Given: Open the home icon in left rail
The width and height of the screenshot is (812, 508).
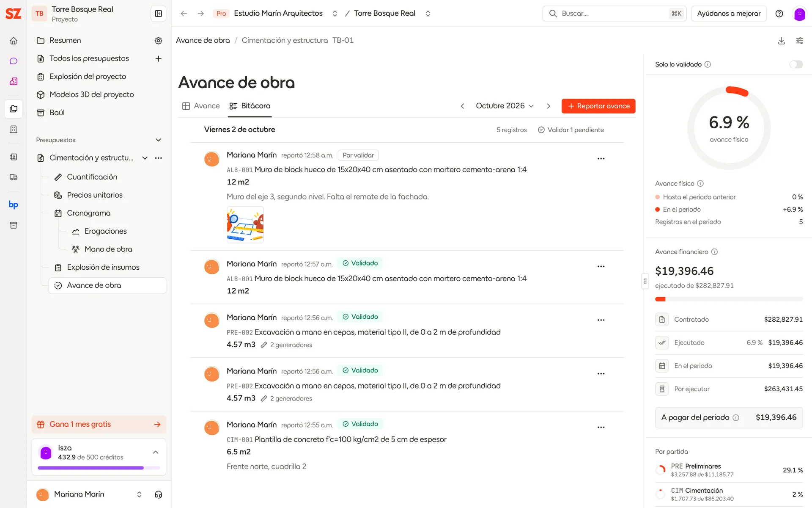Looking at the screenshot, I should (x=14, y=41).
